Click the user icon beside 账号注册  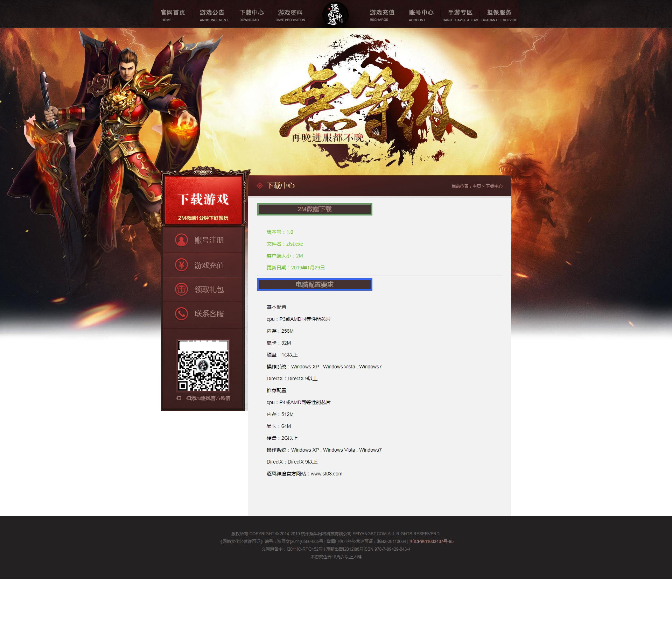pyautogui.click(x=181, y=240)
